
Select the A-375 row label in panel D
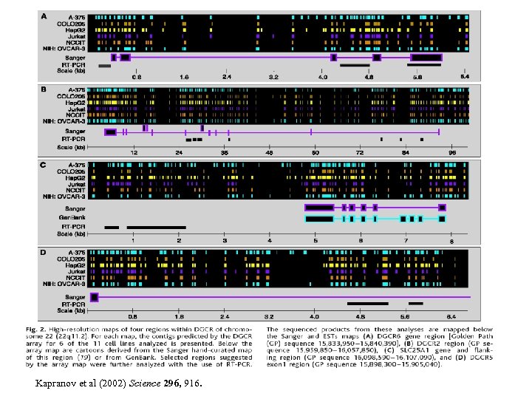77,253
